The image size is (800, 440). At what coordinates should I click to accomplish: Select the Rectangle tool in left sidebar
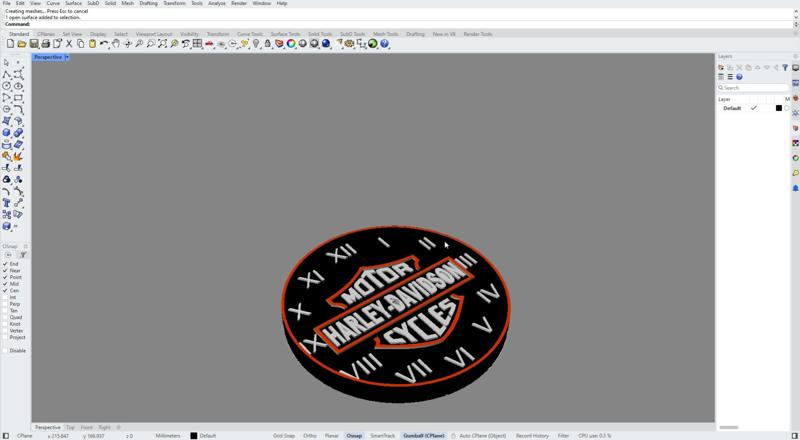(x=18, y=97)
